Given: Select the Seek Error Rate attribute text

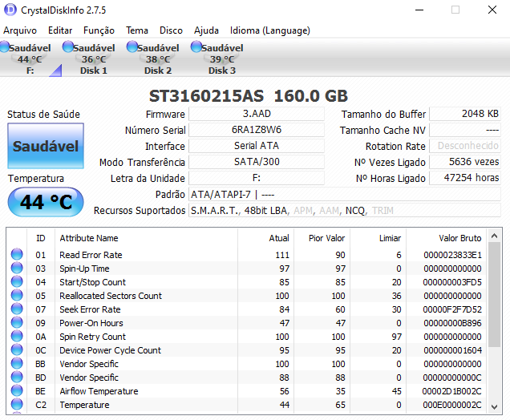Looking at the screenshot, I should pos(90,309).
